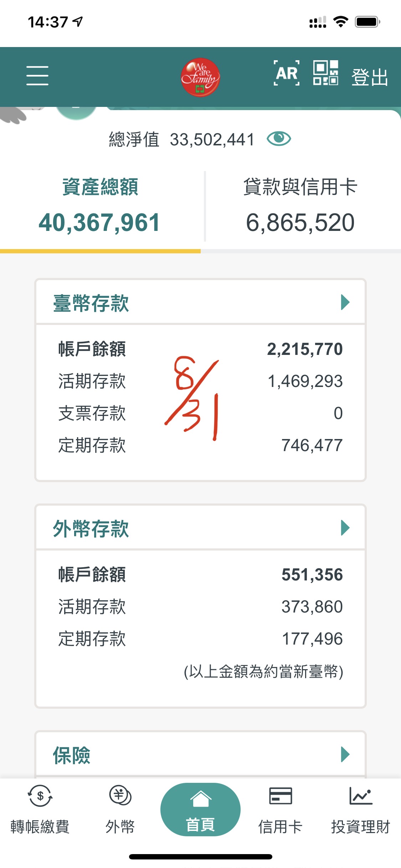Go to 首頁 home button
The width and height of the screenshot is (401, 868).
click(x=200, y=810)
